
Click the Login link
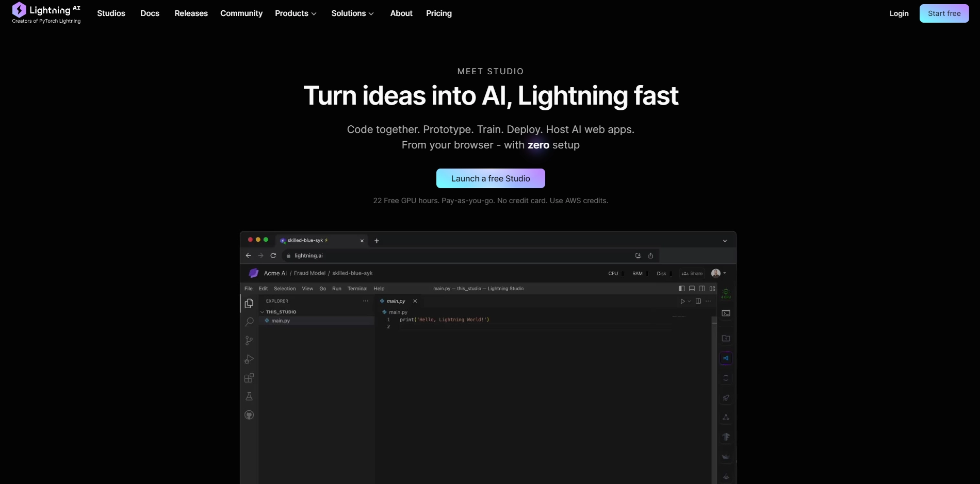(899, 13)
